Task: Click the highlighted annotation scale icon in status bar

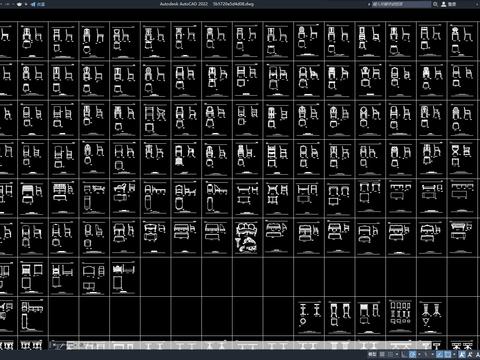Action: pos(461,354)
